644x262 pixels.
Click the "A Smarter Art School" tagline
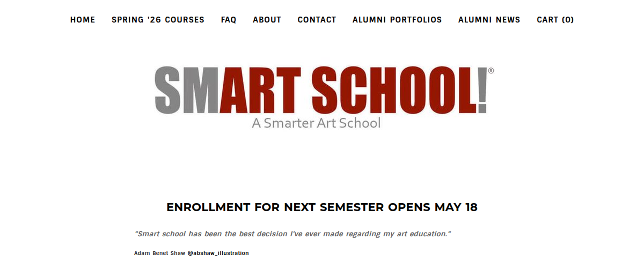pos(316,123)
